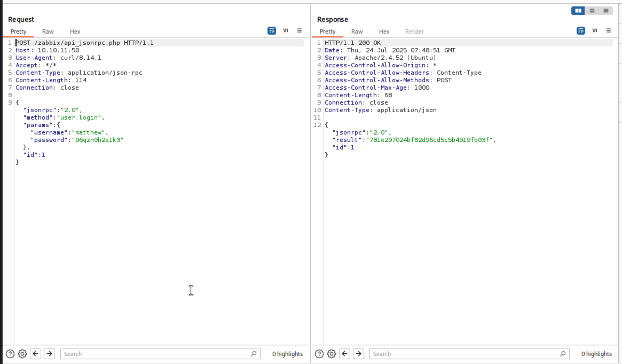Screen dimensions: 622x364
Task: Click the Request panel title
Action: point(21,19)
